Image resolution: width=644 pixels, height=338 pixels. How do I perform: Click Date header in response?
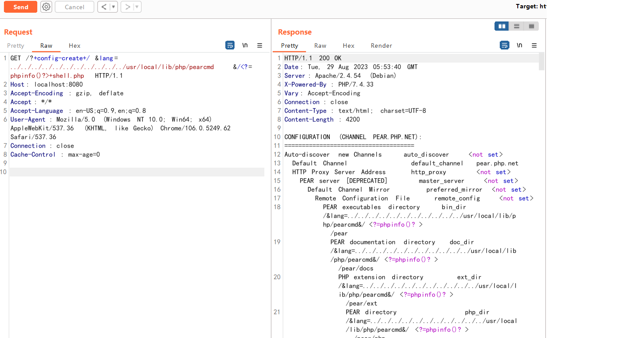click(351, 67)
